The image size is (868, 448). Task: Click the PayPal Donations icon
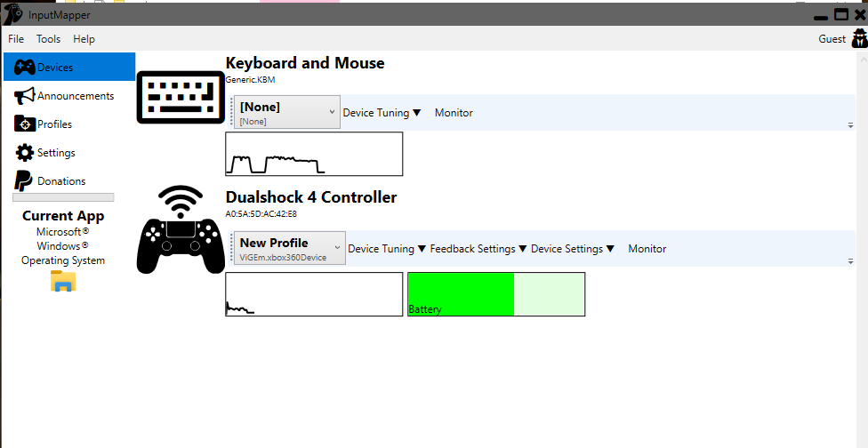(24, 181)
